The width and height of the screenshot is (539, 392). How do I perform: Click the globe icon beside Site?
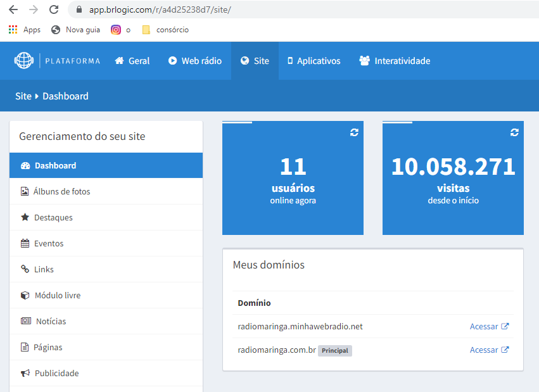[x=244, y=61]
